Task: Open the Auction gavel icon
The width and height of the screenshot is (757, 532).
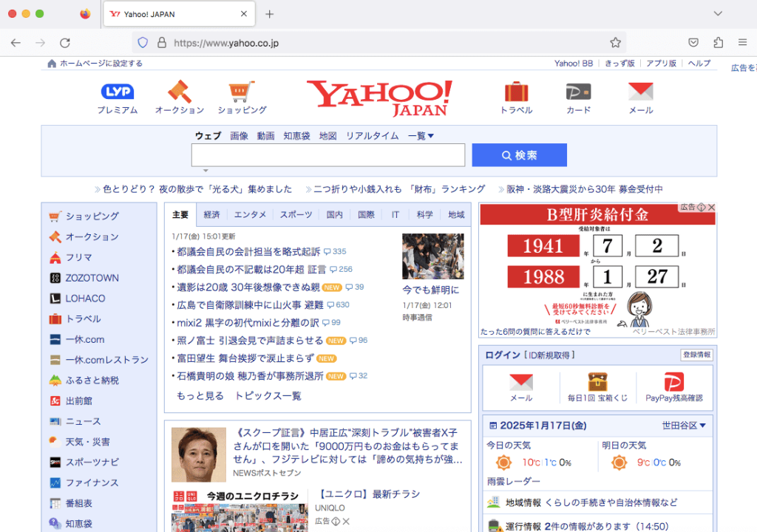Action: click(x=179, y=91)
